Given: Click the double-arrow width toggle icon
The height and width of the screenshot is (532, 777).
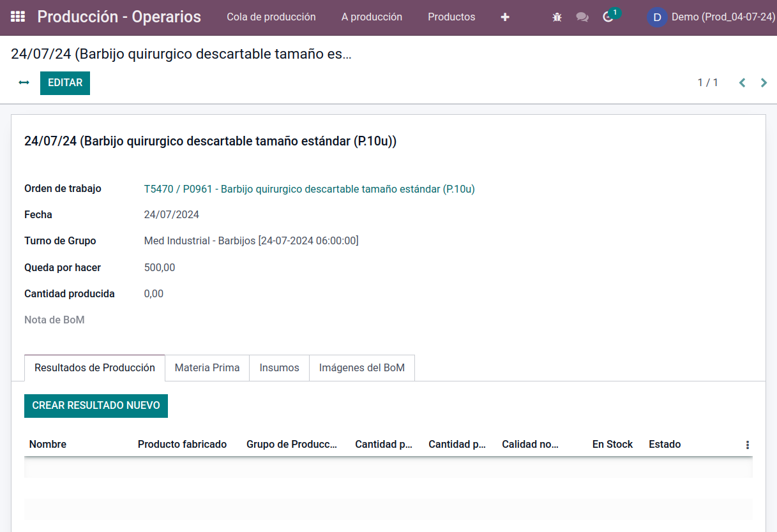Looking at the screenshot, I should [24, 83].
